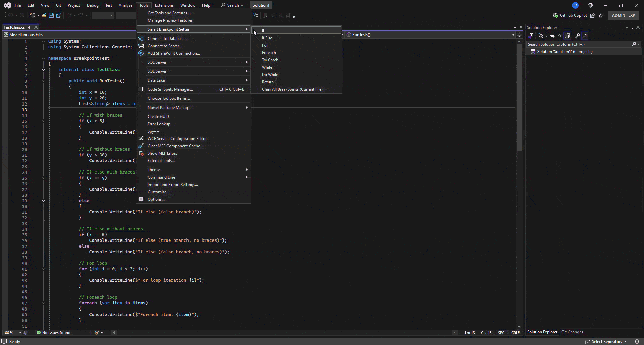Screen dimensions: 644x345
Task: Click the search magnifier in Solution Explorer
Action: [634, 44]
